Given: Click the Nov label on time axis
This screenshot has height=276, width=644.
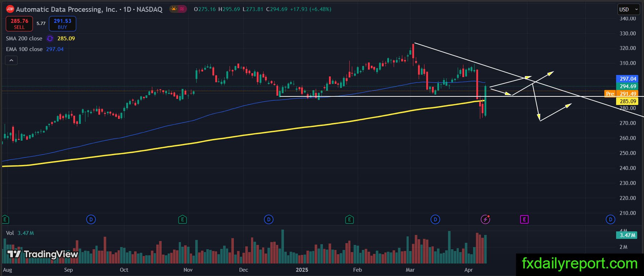Looking at the screenshot, I should [x=188, y=270].
